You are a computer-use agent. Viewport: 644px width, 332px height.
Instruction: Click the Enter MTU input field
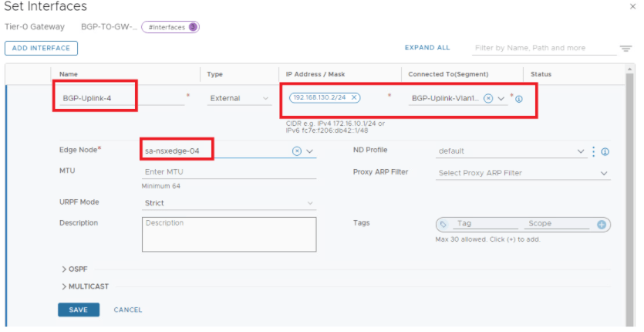229,173
